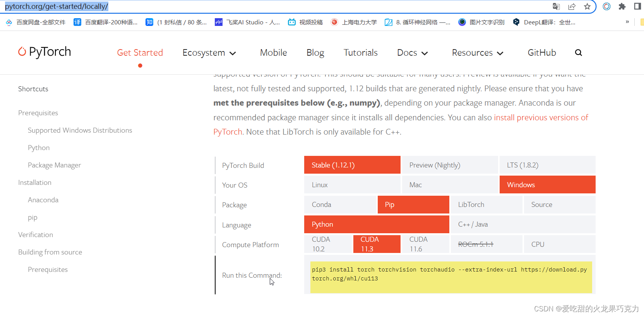Jump to Anaconda sidebar section

pos(43,200)
